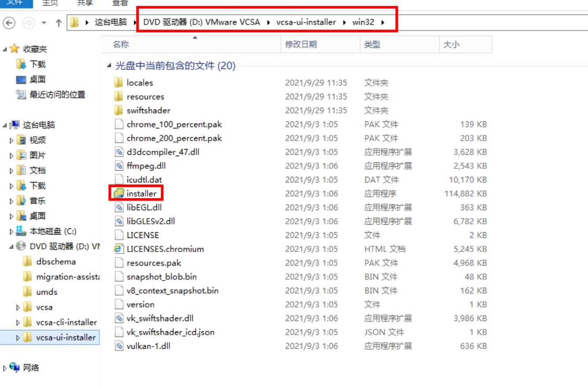588x387 pixels.
Task: Expand the vcsa folder in tree
Action: (x=18, y=307)
